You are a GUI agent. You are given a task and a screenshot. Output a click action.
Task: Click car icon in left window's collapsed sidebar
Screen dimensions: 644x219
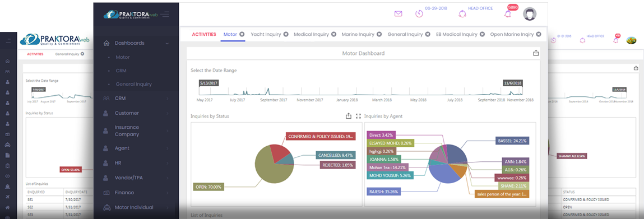[x=7, y=145]
